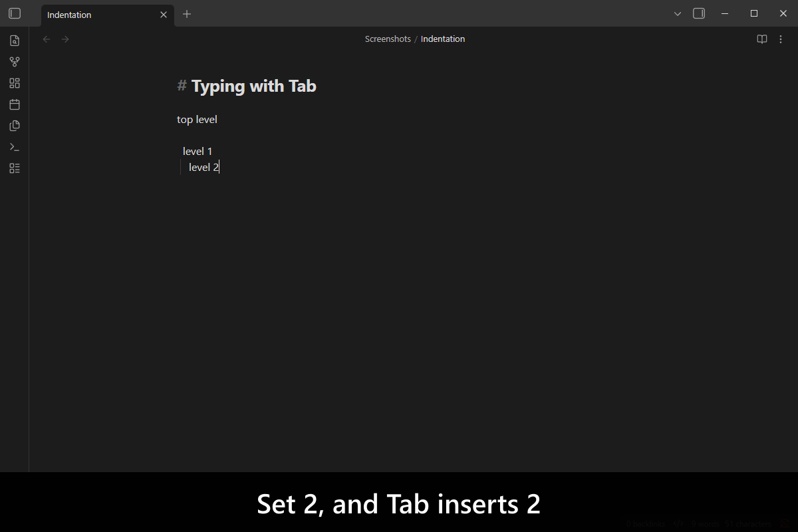Toggle the right sidebar panel

pyautogui.click(x=699, y=13)
